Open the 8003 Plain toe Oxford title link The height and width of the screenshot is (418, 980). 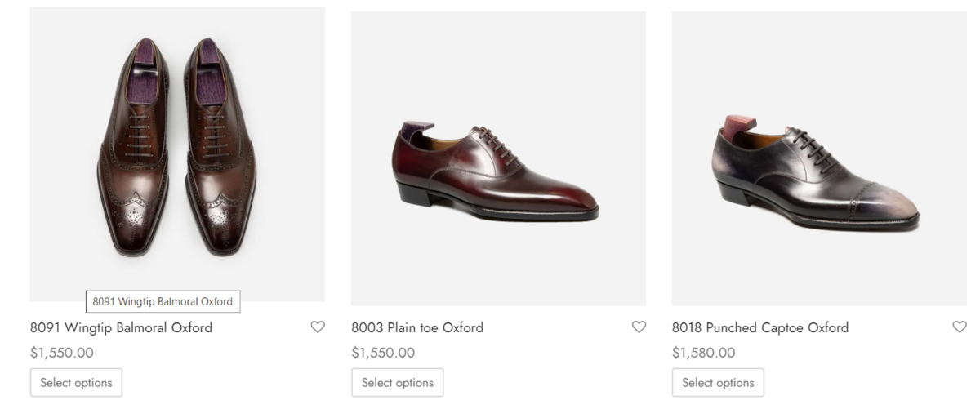coord(417,328)
